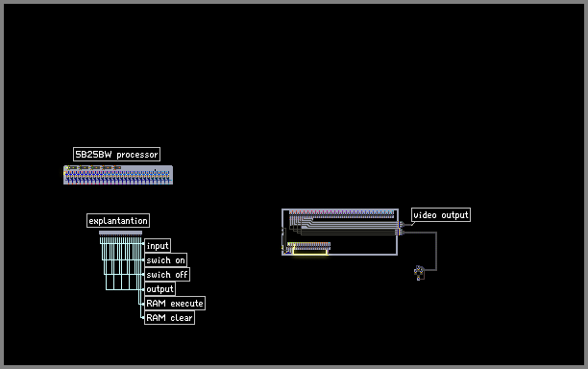Click the 'explantantion' sign label
This screenshot has height=369, width=588.
118,220
